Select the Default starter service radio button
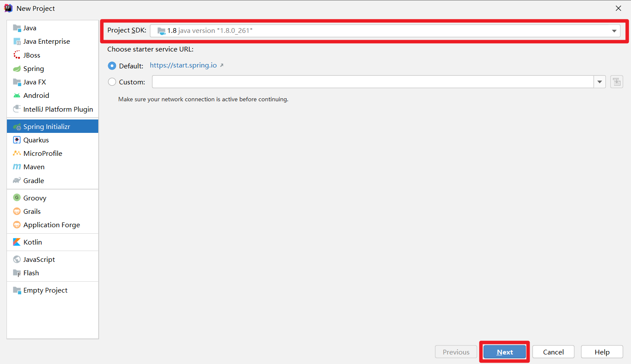 [x=112, y=66]
